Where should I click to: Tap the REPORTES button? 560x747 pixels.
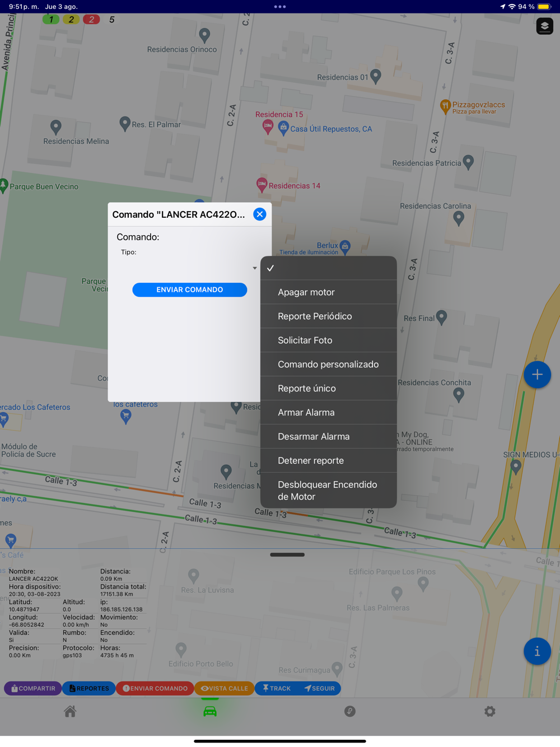(x=88, y=688)
